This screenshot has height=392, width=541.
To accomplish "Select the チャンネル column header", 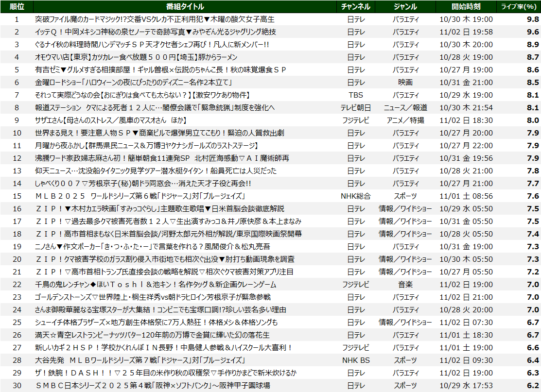I will 356,7.
